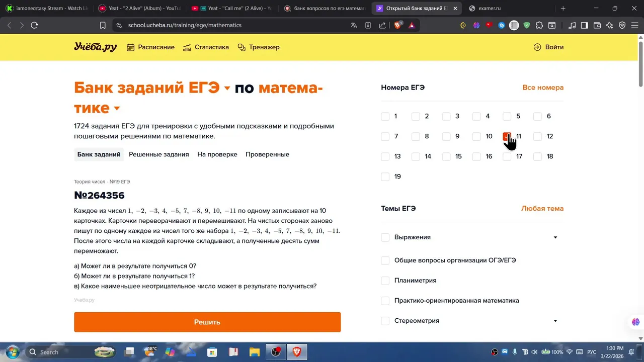Open task heading №264356
Image resolution: width=644 pixels, height=362 pixels.
(99, 195)
